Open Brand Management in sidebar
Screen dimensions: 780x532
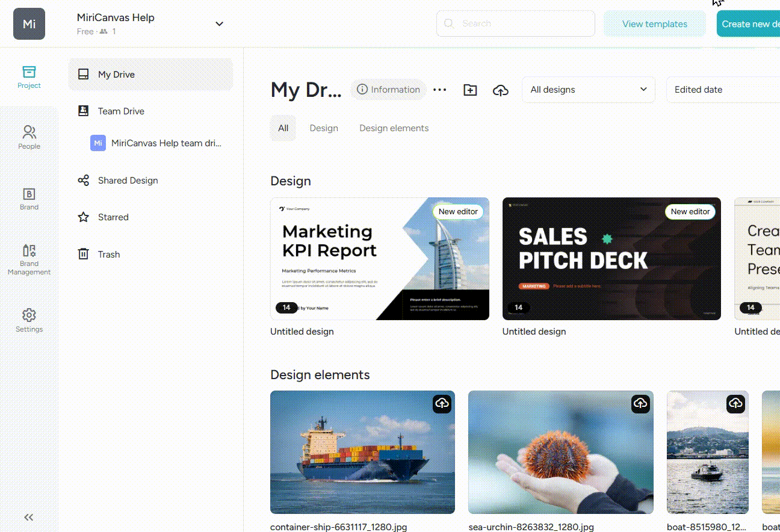[29, 259]
